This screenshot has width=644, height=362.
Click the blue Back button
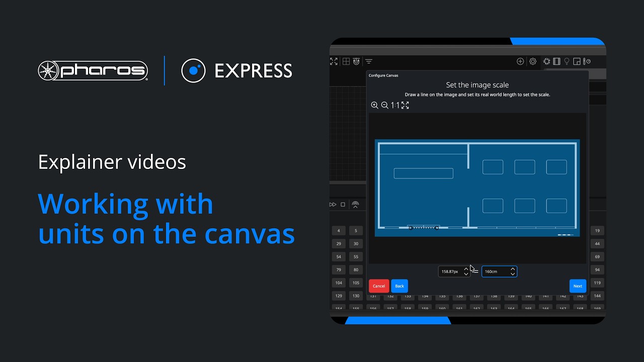point(399,286)
